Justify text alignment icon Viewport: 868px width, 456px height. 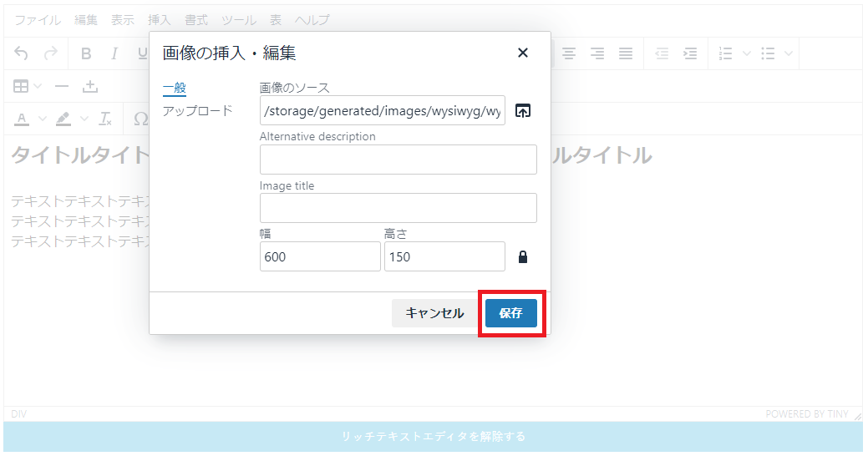pyautogui.click(x=626, y=53)
